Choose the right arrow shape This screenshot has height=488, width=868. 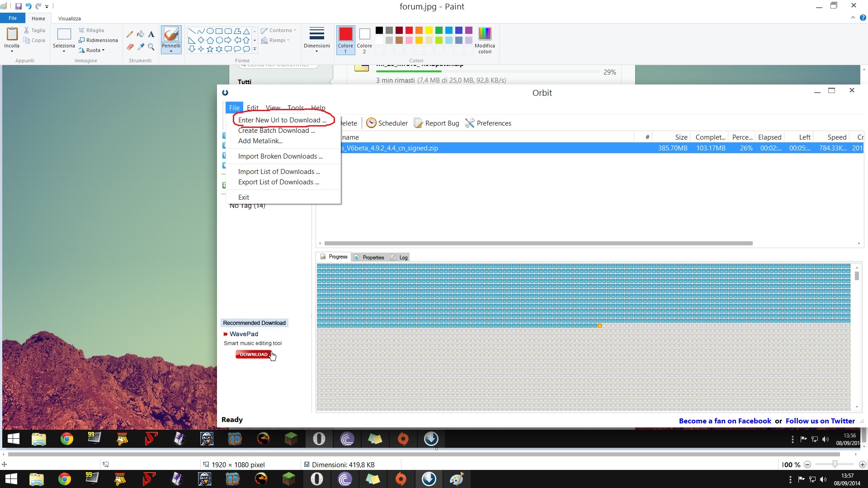228,40
